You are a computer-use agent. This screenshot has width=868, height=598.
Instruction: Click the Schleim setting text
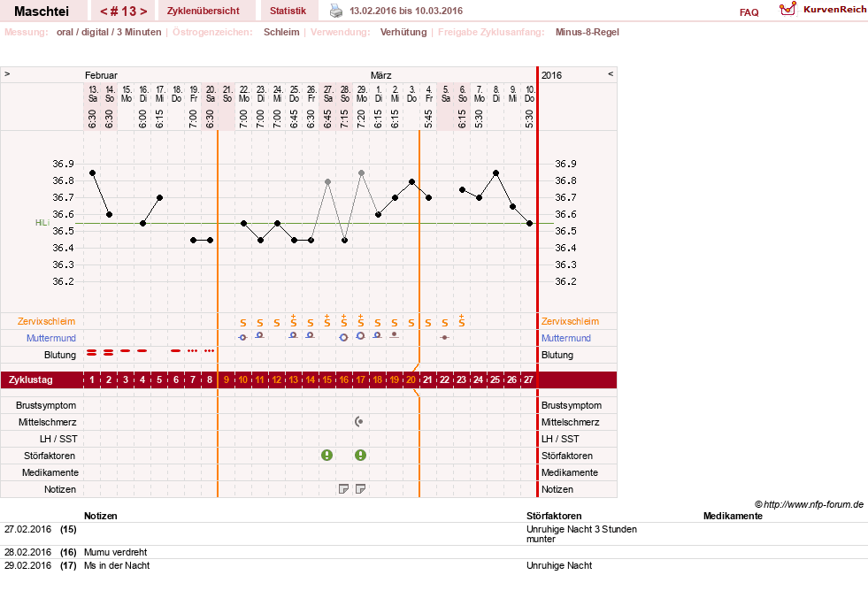[281, 32]
